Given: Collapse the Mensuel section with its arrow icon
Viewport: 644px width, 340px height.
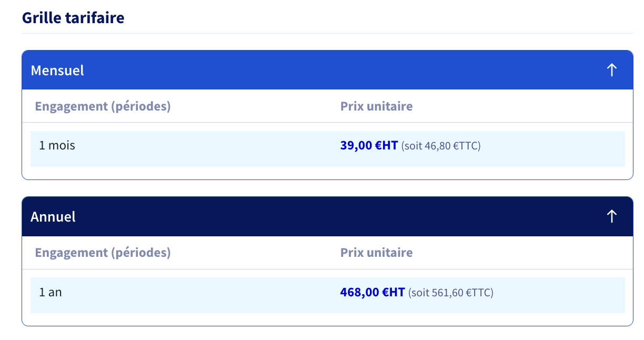Looking at the screenshot, I should [x=611, y=70].
